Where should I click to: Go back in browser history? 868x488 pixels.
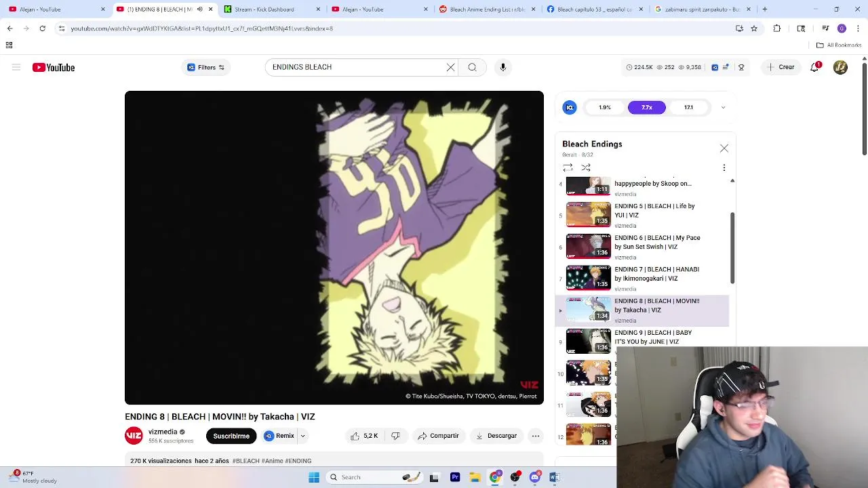9,28
